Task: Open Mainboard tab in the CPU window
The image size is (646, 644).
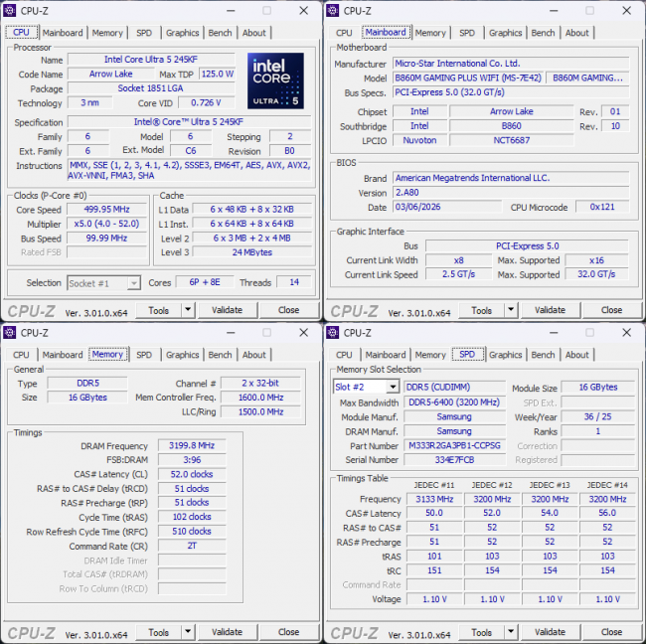Action: pos(63,33)
